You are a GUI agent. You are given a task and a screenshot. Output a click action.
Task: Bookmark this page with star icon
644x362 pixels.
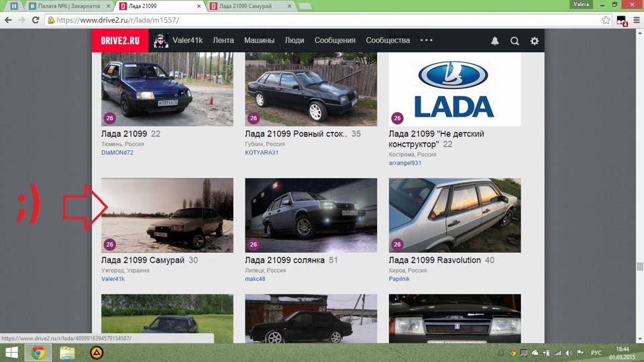tap(606, 19)
